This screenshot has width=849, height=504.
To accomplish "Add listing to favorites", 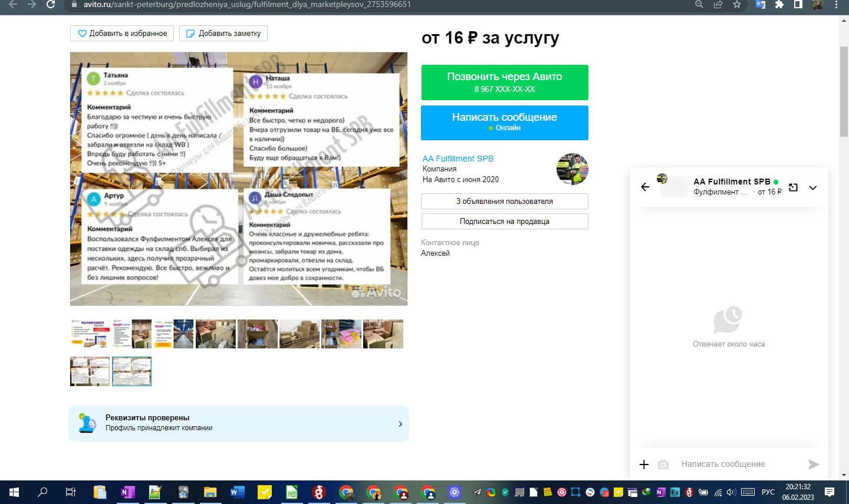I will point(122,34).
